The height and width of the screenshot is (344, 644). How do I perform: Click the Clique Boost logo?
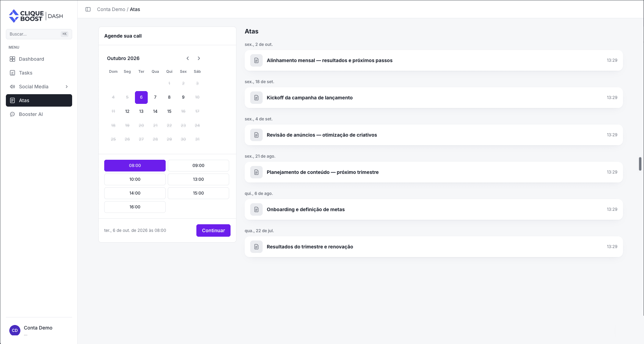pyautogui.click(x=36, y=16)
